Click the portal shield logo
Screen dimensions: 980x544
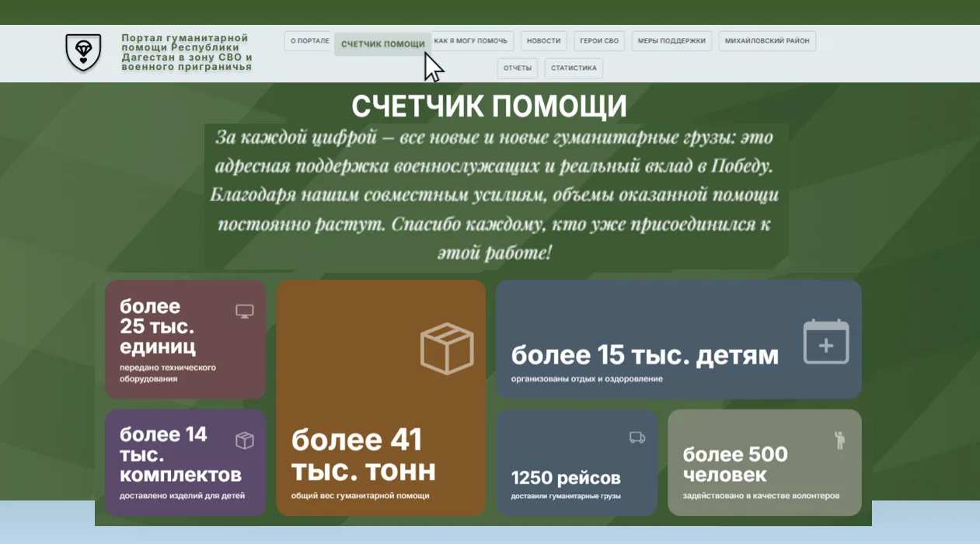83,53
